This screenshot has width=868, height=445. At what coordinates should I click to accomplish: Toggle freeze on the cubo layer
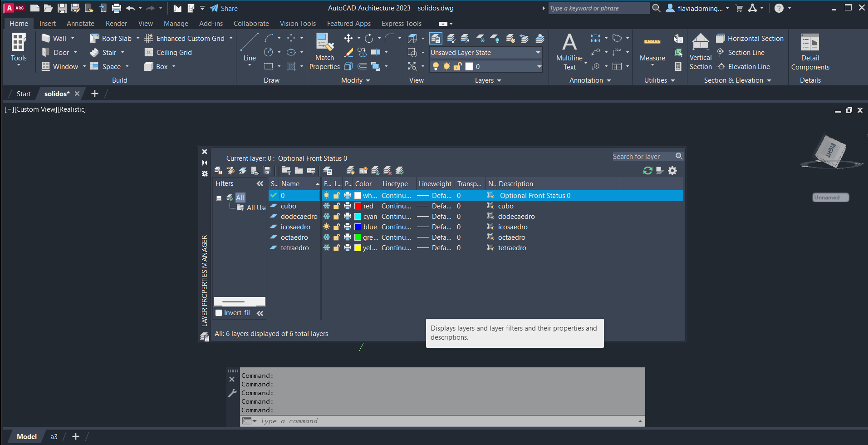[326, 206]
